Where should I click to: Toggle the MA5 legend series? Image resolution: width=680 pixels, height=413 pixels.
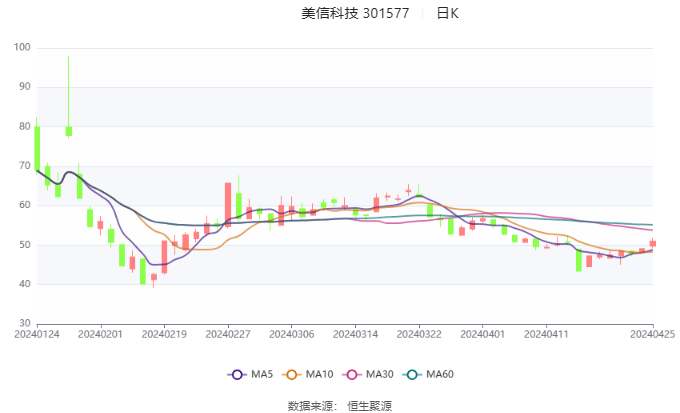(250, 374)
